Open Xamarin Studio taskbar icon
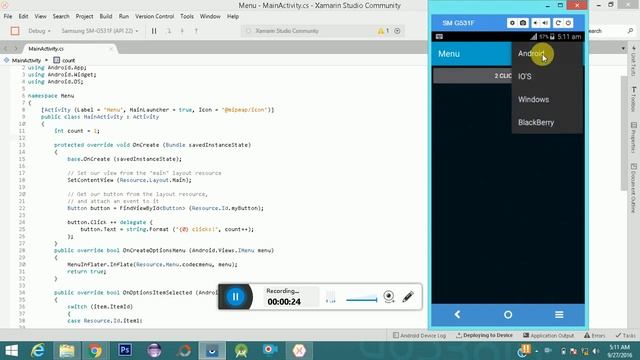Screen dimensions: 640x360 [299, 351]
